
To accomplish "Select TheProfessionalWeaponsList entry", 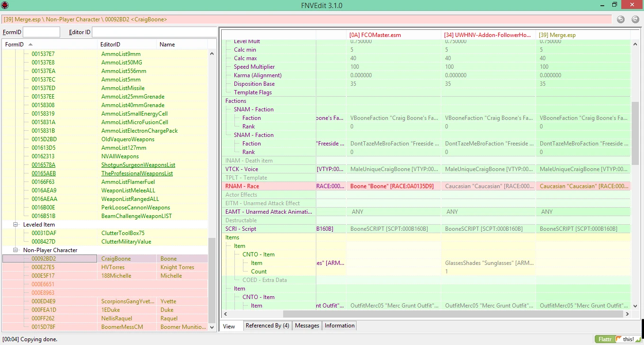I will click(x=105, y=173).
